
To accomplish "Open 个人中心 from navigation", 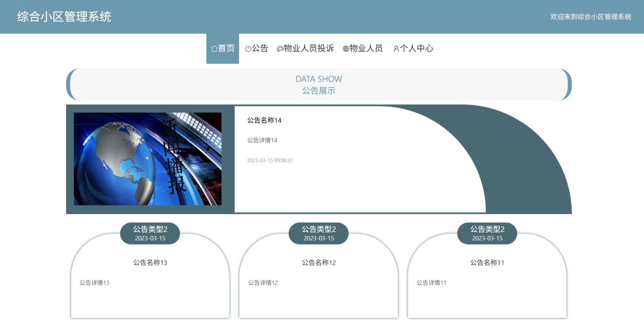I will (x=413, y=49).
